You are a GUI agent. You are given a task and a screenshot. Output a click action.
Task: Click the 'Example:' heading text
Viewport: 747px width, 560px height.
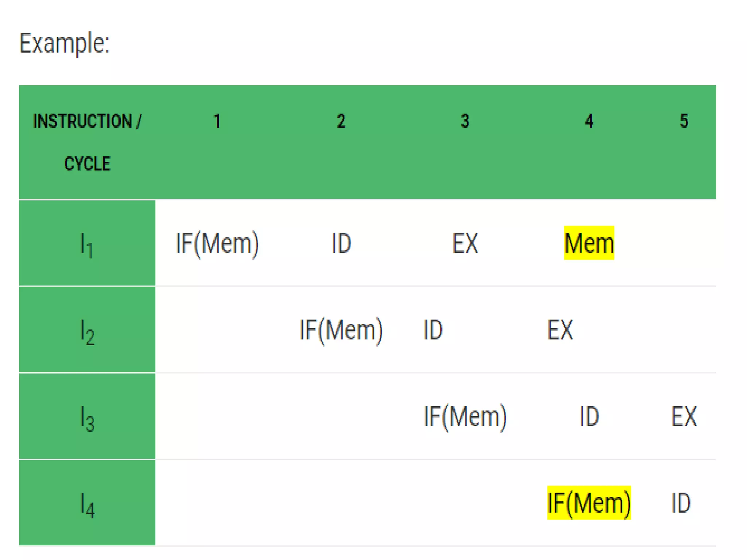tap(65, 44)
